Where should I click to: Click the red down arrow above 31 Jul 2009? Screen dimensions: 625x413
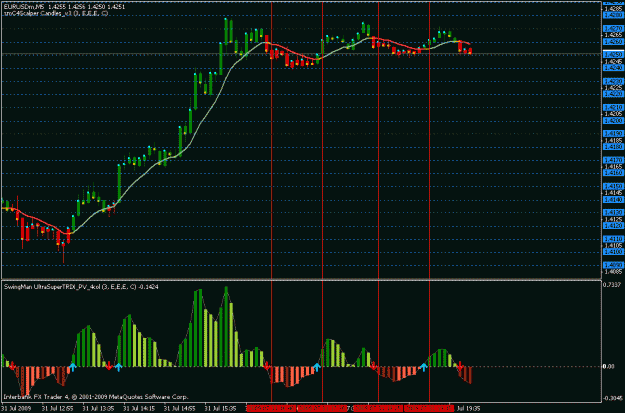coord(12,366)
